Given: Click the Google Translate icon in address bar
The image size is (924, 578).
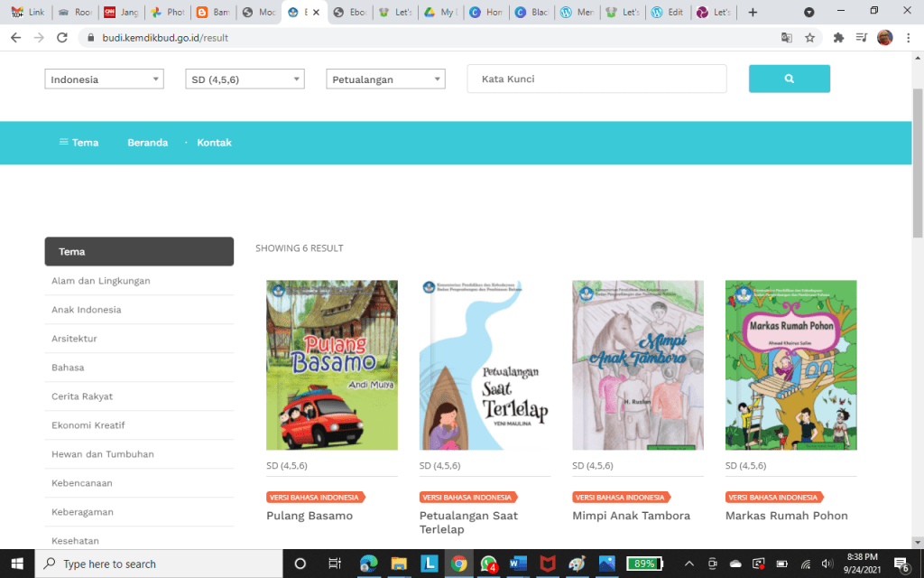Looking at the screenshot, I should point(787,38).
